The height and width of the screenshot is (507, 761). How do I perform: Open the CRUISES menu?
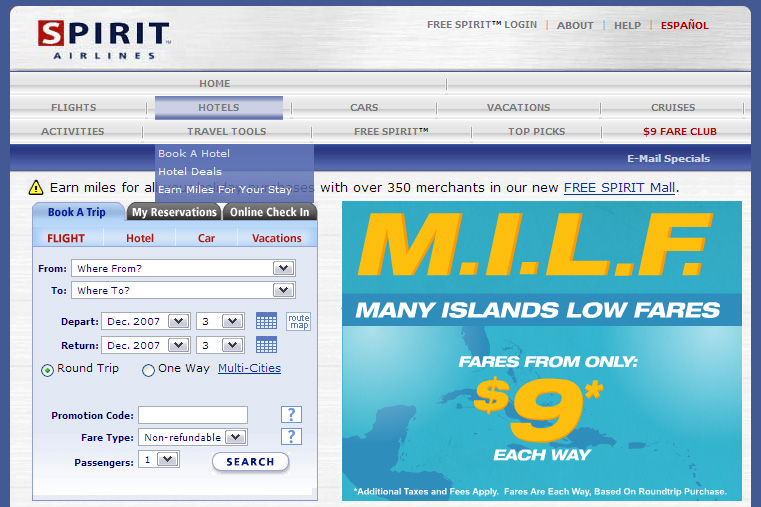(673, 107)
